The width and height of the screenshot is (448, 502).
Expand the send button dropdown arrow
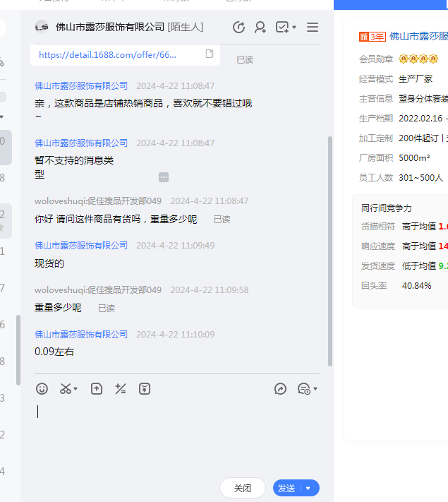pyautogui.click(x=309, y=488)
